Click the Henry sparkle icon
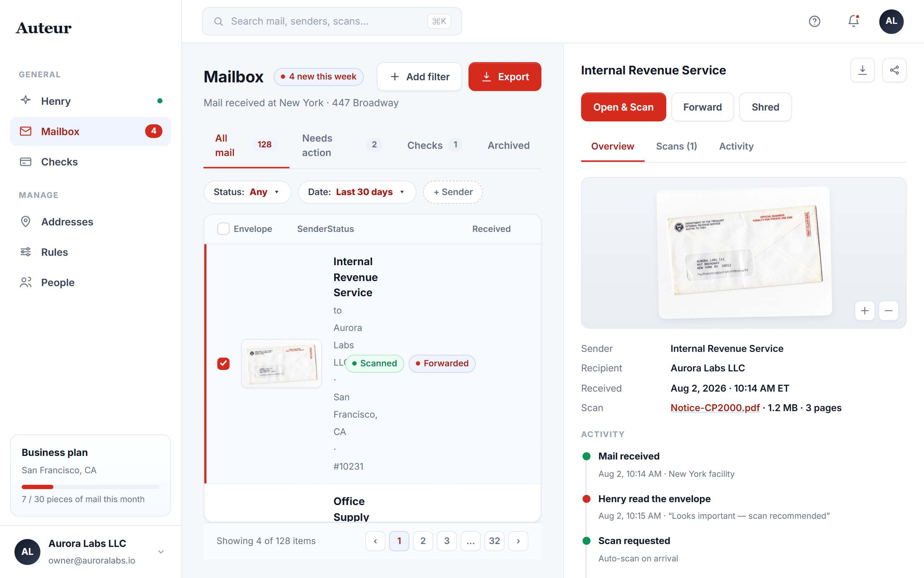Screen dimensions: 924x578 point(26,100)
